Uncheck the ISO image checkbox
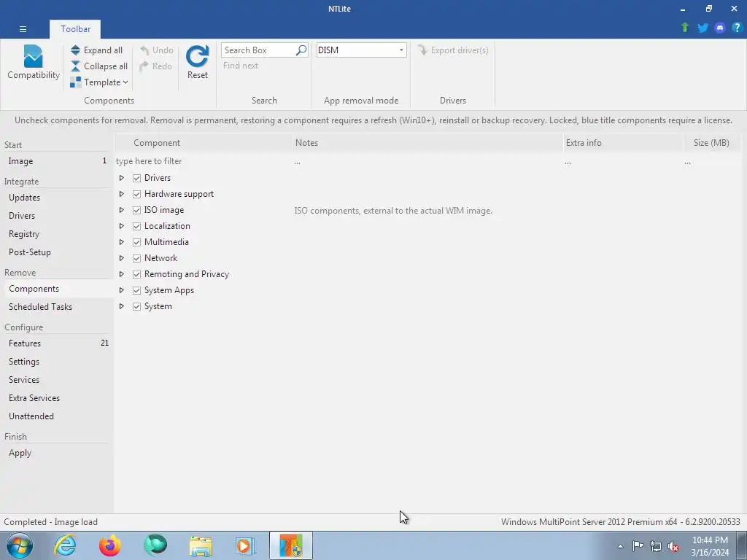Image resolution: width=747 pixels, height=560 pixels. tap(136, 210)
